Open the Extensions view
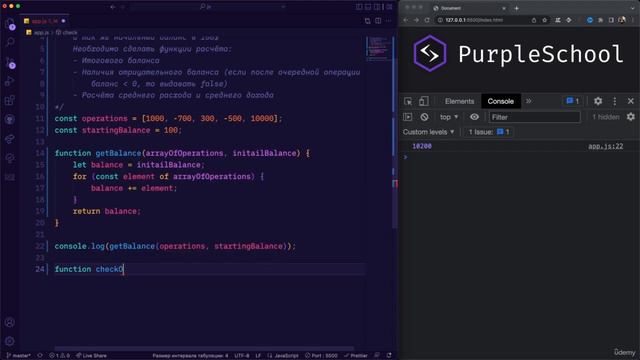 tap(10, 100)
